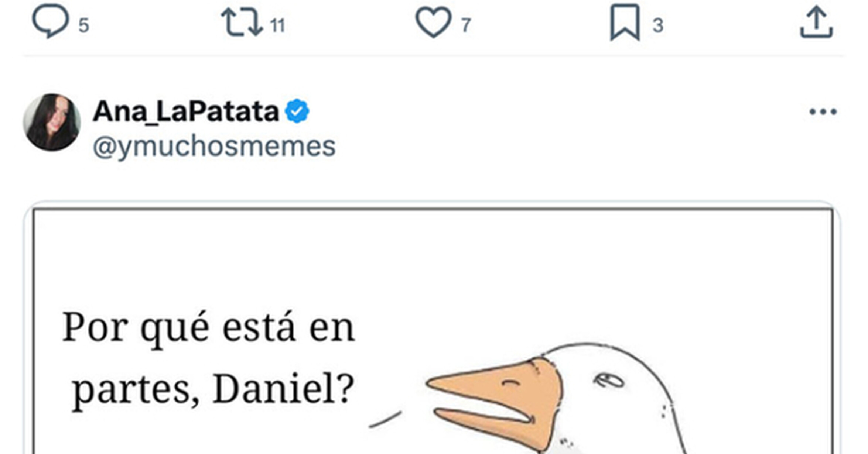Open the Ana_LaPatata display name link
This screenshot has width=868, height=454.
click(x=186, y=111)
